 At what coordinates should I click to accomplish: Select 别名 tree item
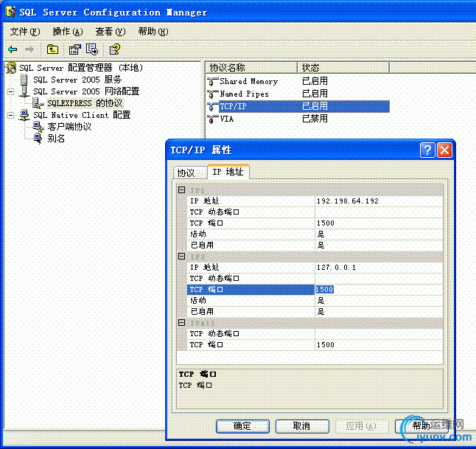(x=56, y=139)
